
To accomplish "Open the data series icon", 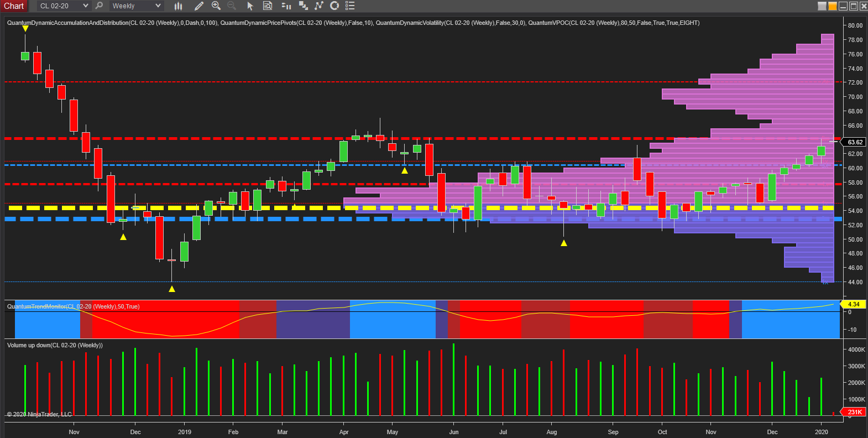I will [x=303, y=6].
